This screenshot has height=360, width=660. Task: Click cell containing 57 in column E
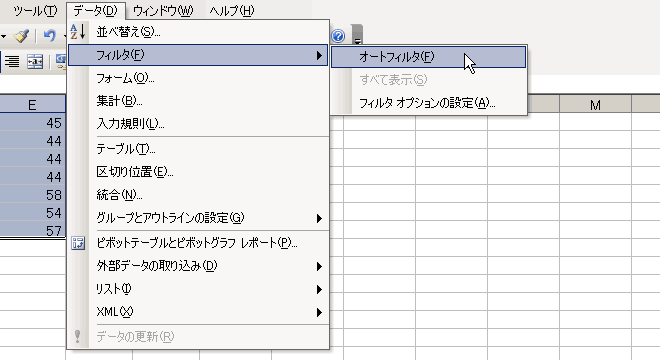click(32, 230)
